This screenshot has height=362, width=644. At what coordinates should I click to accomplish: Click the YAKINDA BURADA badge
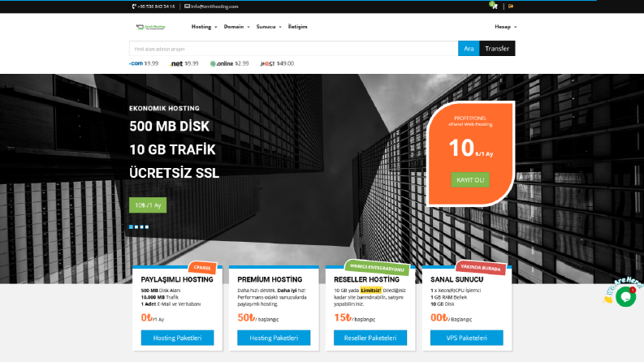pos(481,268)
